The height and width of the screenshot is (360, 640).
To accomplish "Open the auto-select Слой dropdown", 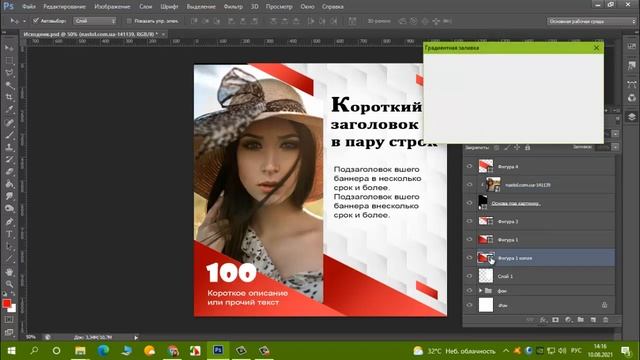I will click(95, 21).
